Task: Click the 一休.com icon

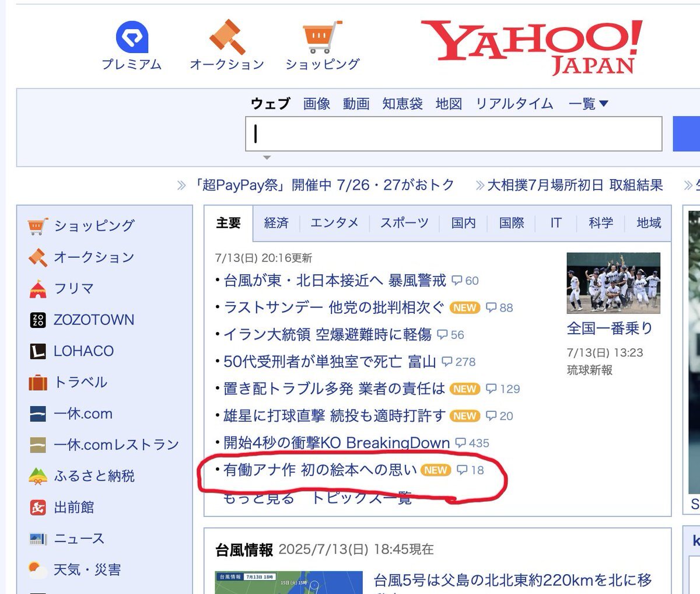Action: pyautogui.click(x=38, y=414)
